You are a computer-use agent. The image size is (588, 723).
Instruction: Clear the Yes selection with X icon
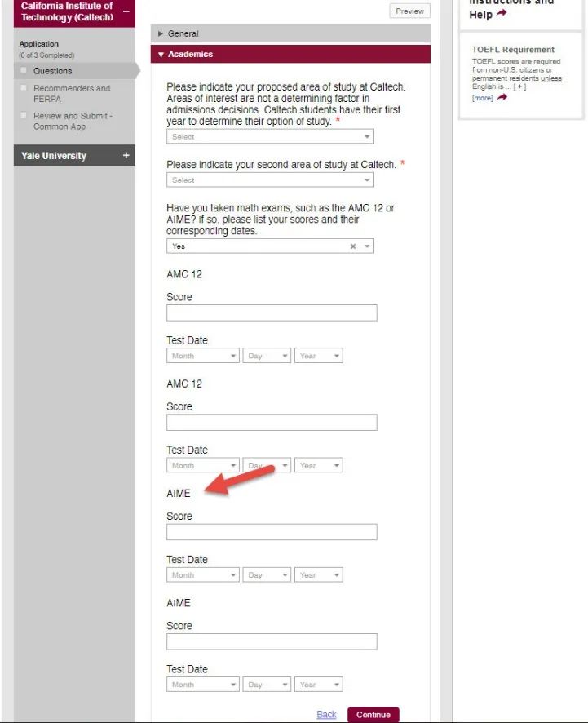pyautogui.click(x=353, y=246)
